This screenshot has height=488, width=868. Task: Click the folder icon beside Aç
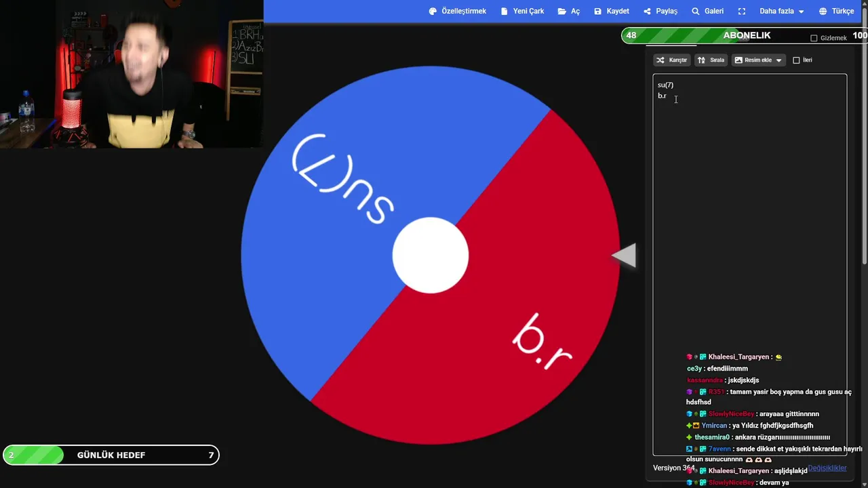pyautogui.click(x=562, y=11)
